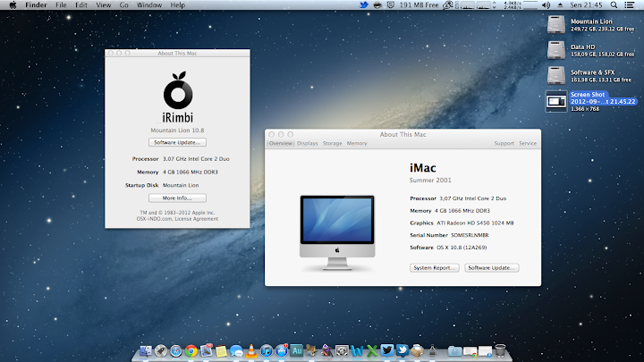Click the eject icon in menu bar
Screen dimensions: 644x362
pos(560,5)
